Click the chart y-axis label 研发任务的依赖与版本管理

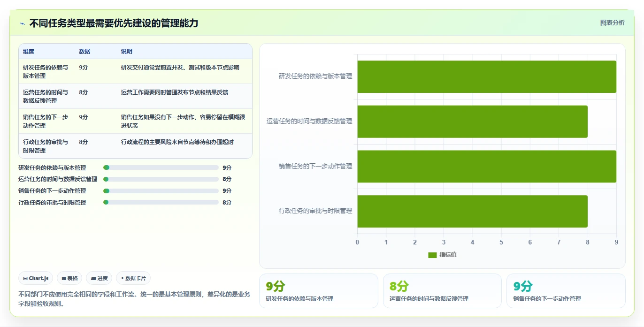coord(315,76)
